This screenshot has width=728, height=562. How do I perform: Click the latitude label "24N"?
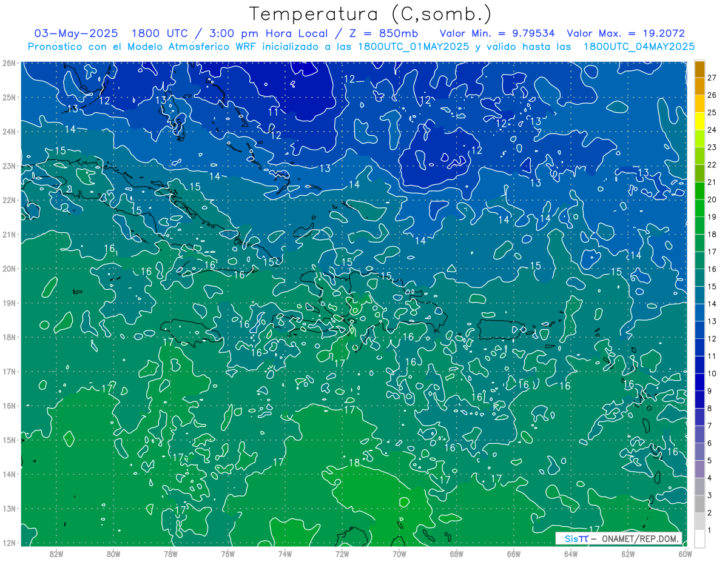(8, 132)
